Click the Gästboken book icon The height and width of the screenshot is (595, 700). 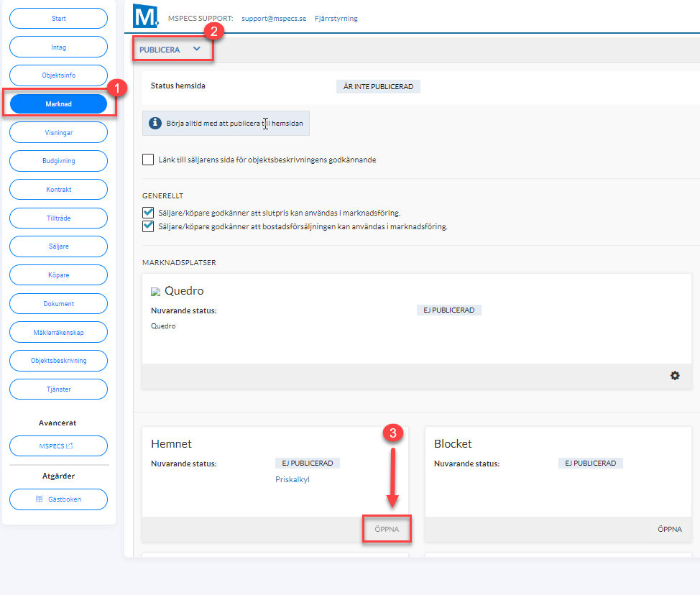[x=40, y=499]
